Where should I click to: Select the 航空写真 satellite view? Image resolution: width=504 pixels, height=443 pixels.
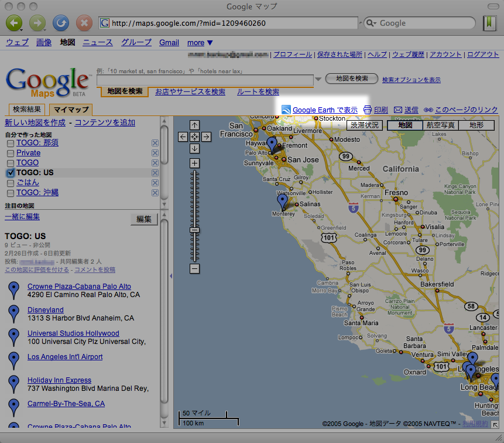[x=440, y=125]
